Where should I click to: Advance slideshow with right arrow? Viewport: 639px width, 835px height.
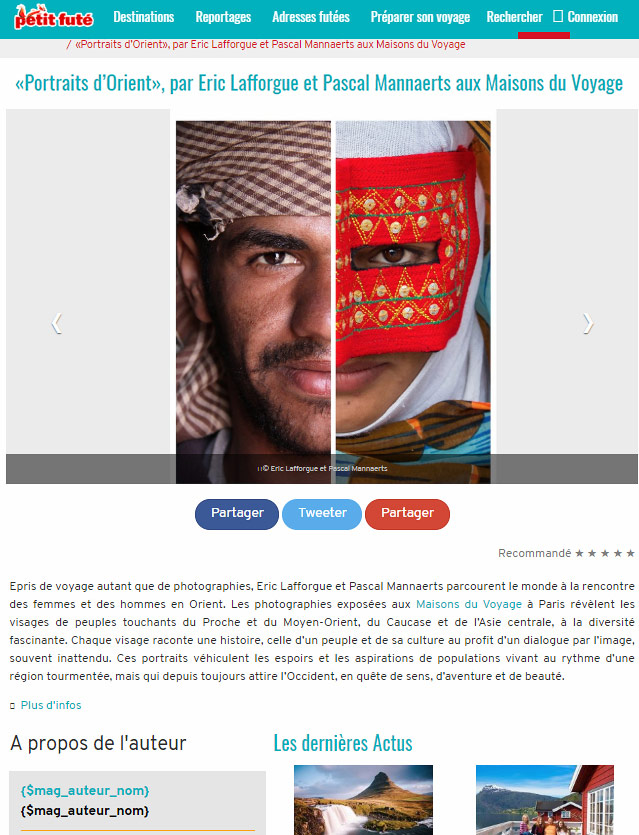tap(588, 323)
